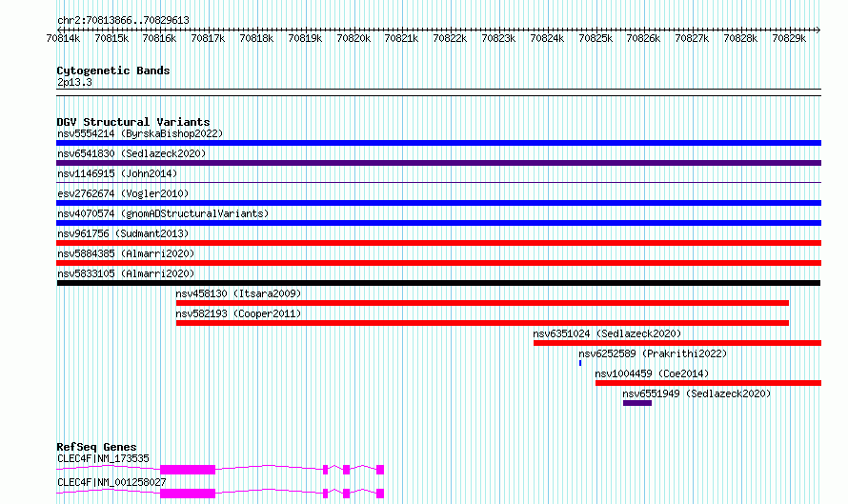The height and width of the screenshot is (504, 848).
Task: Click the 70815k ruler tick label
Action: 111,38
